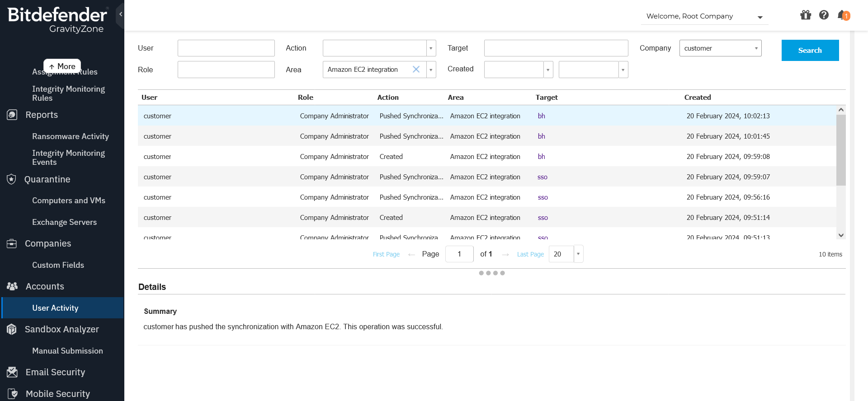868x401 pixels.
Task: Go to next page arrow
Action: click(x=505, y=255)
